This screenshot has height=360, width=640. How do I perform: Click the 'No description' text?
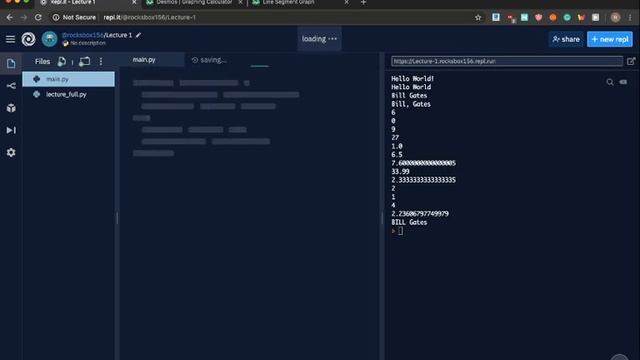(88, 43)
